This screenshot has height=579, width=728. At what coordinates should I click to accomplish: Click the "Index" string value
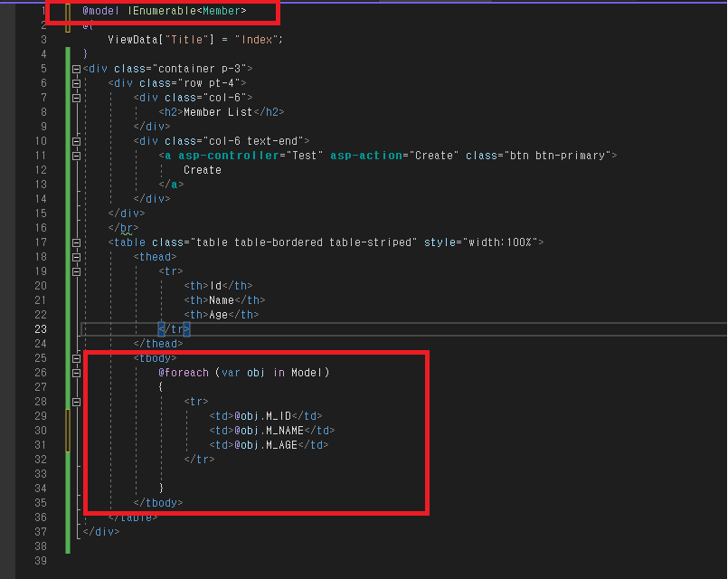pos(256,40)
